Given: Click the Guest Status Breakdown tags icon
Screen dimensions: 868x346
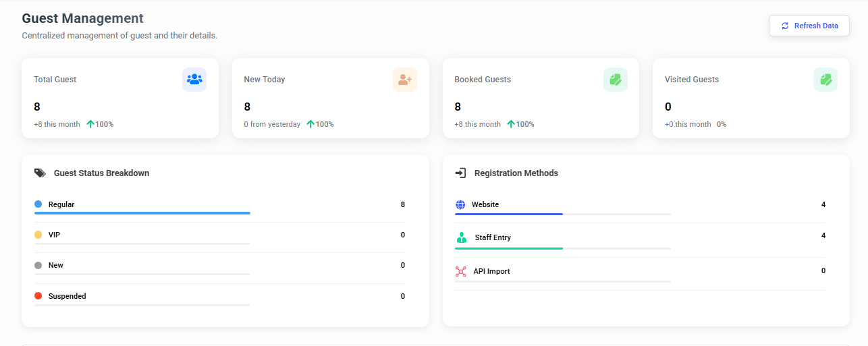Looking at the screenshot, I should [x=40, y=173].
